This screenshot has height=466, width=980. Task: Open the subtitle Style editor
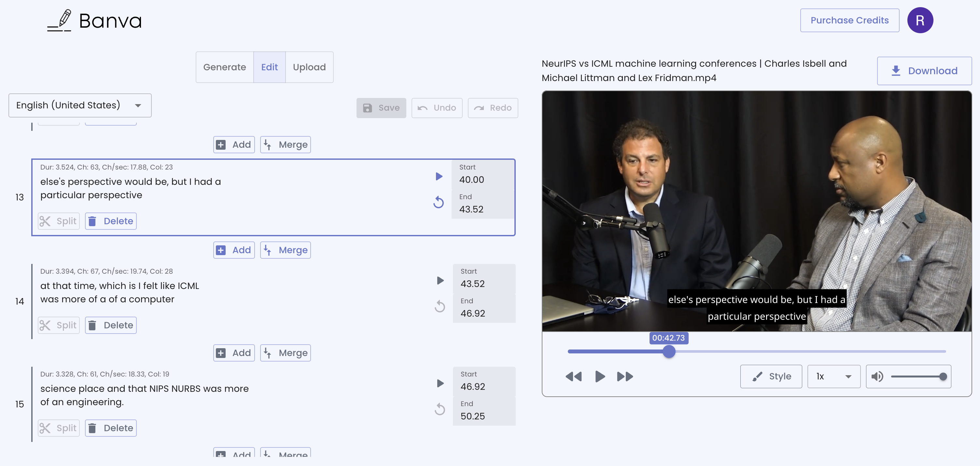[x=771, y=377]
